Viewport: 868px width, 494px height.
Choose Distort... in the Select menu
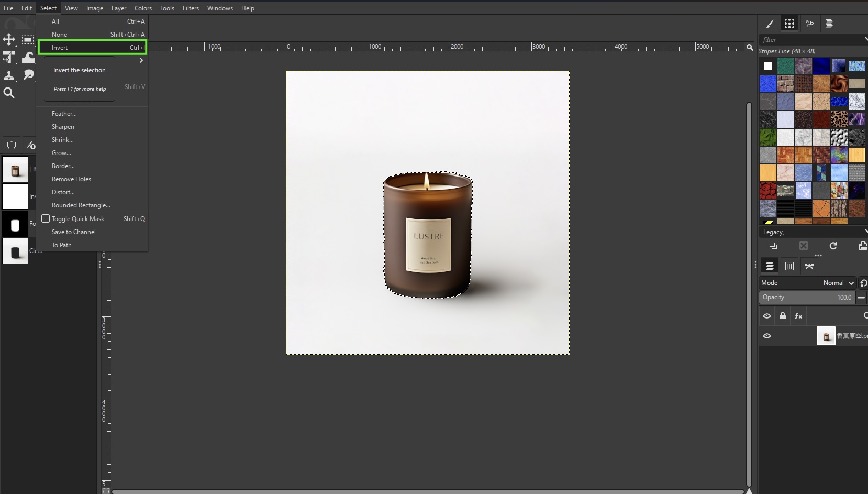coord(92,192)
